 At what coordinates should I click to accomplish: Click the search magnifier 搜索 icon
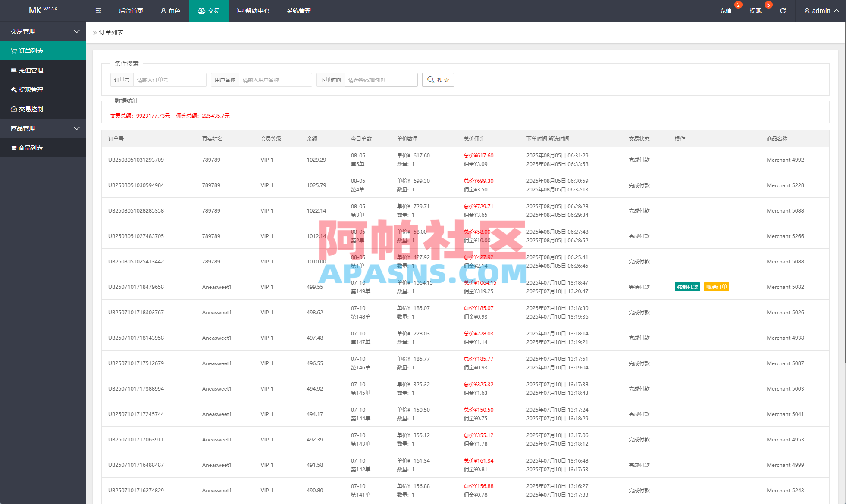coord(438,80)
